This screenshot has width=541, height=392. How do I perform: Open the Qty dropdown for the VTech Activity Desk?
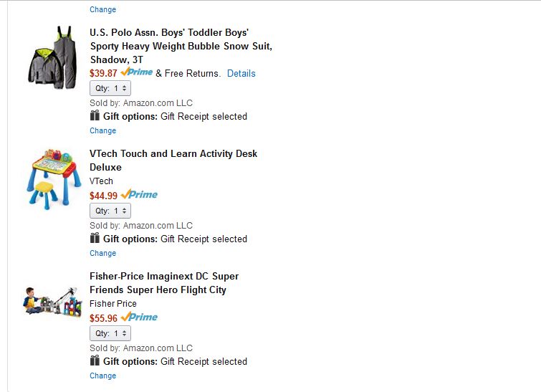(110, 211)
